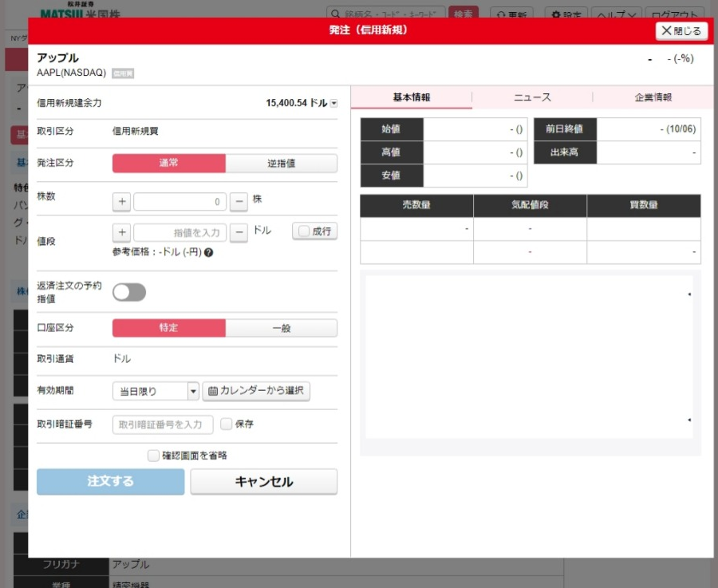Screen dimensions: 718x588
Task: Click the 売数量 column header
Action: click(x=416, y=205)
